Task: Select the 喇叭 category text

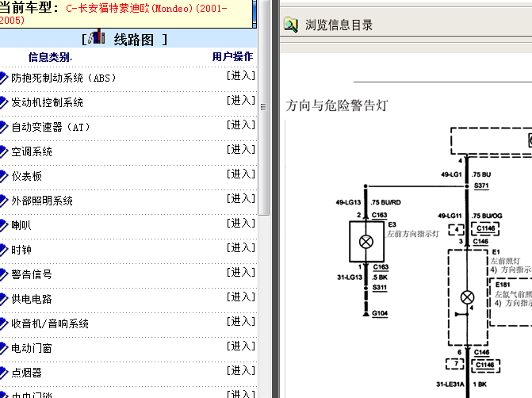Action: coord(21,225)
